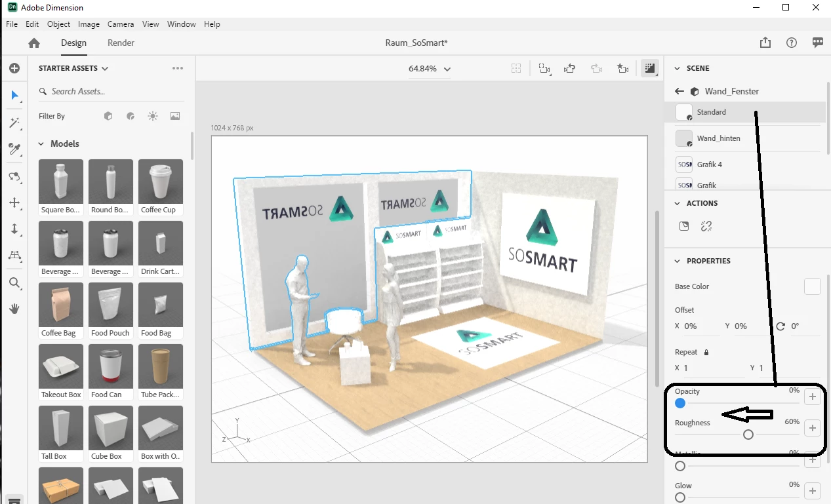Open the Window menu
The width and height of the screenshot is (831, 504).
[181, 24]
